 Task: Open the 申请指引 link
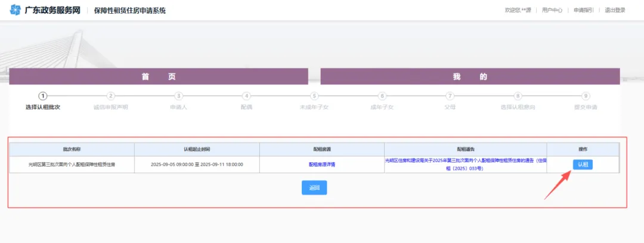[x=584, y=10]
